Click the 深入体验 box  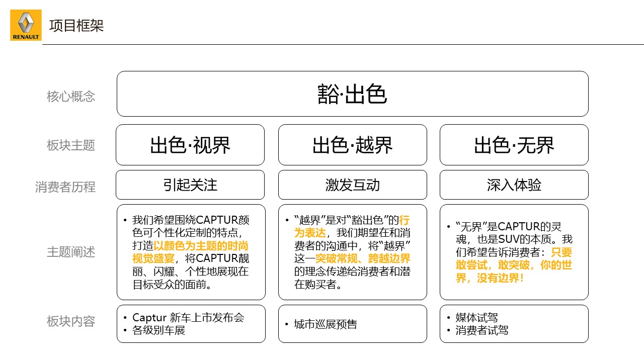(x=514, y=185)
